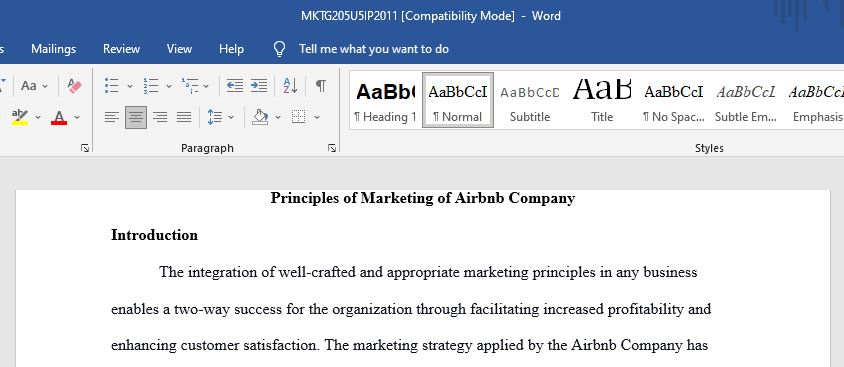Apply the Heading 1 style
This screenshot has height=367, width=844.
click(x=385, y=101)
